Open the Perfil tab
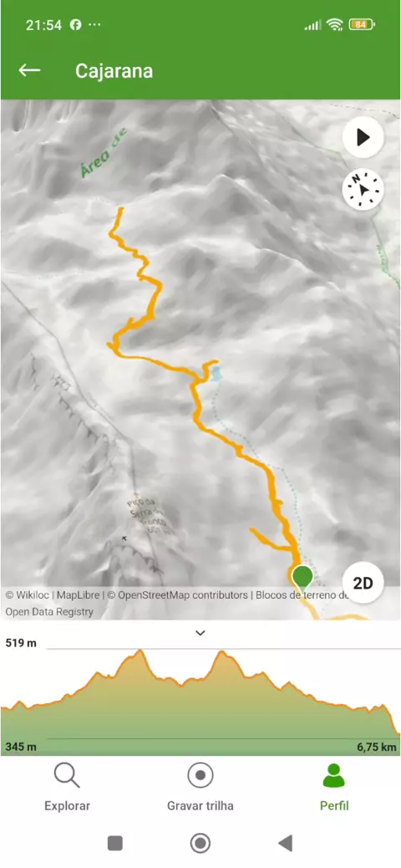The image size is (401, 868). (x=333, y=787)
